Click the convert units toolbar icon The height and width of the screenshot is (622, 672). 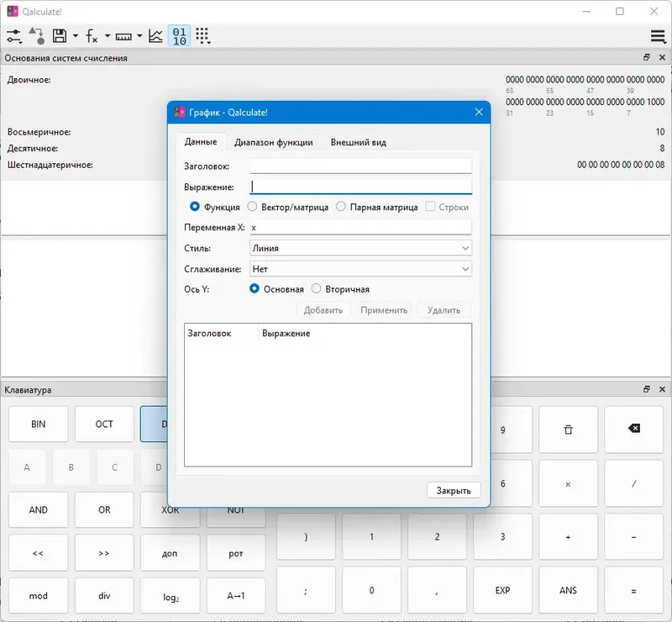[36, 35]
